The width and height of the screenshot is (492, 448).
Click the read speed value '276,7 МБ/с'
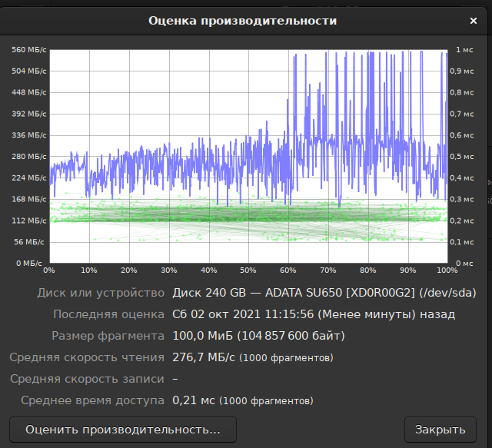204,357
